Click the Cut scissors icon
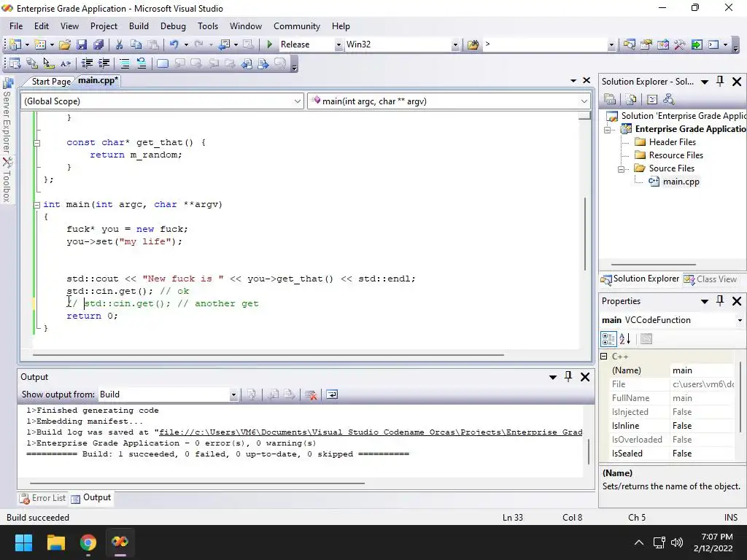 (119, 44)
